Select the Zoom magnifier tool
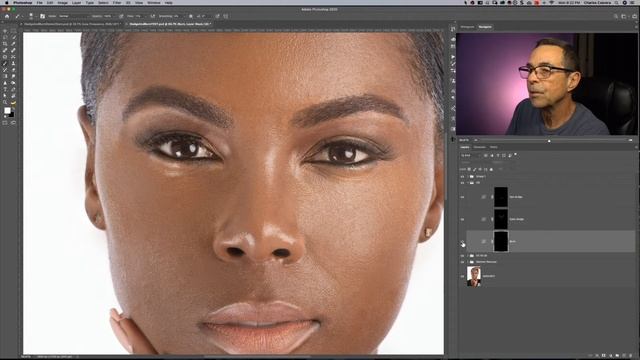 click(x=5, y=102)
